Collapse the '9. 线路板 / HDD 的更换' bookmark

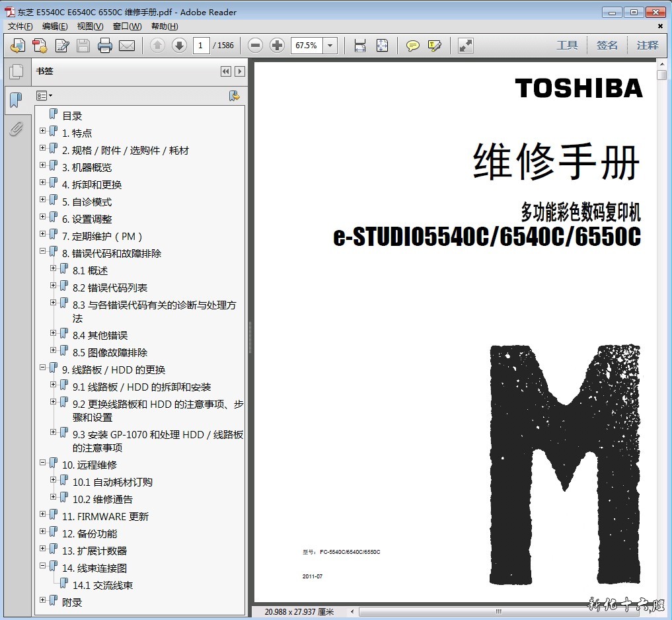[x=43, y=368]
